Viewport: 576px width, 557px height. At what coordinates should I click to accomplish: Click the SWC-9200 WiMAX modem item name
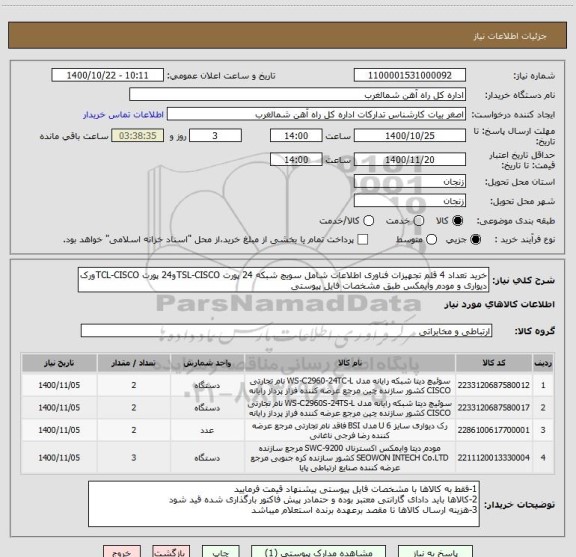tap(350, 458)
